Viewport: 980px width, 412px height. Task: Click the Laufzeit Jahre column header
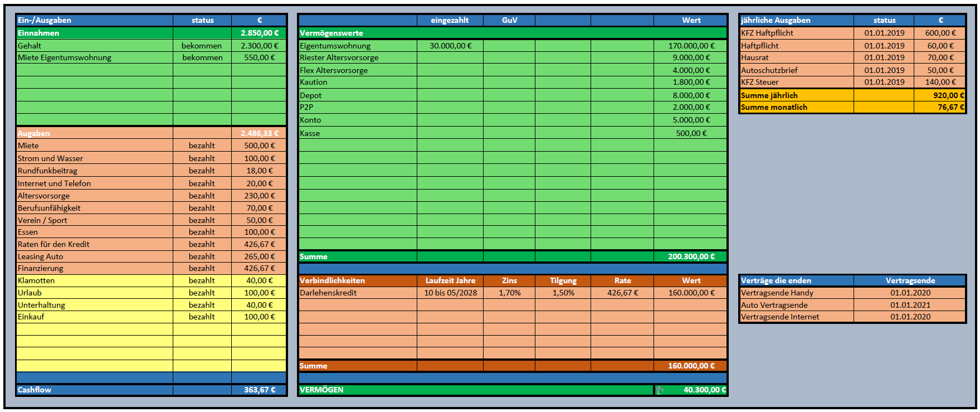tap(450, 280)
